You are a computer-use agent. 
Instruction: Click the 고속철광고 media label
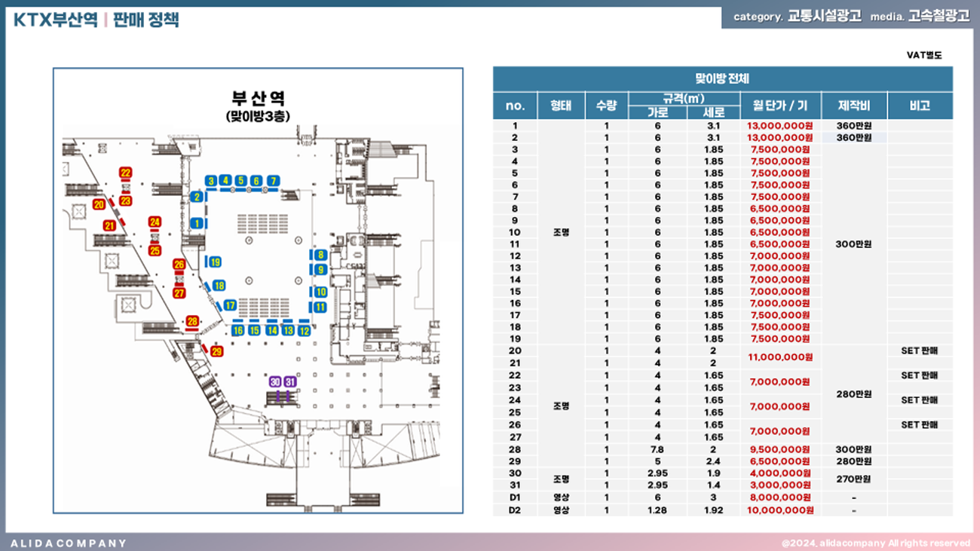click(939, 17)
